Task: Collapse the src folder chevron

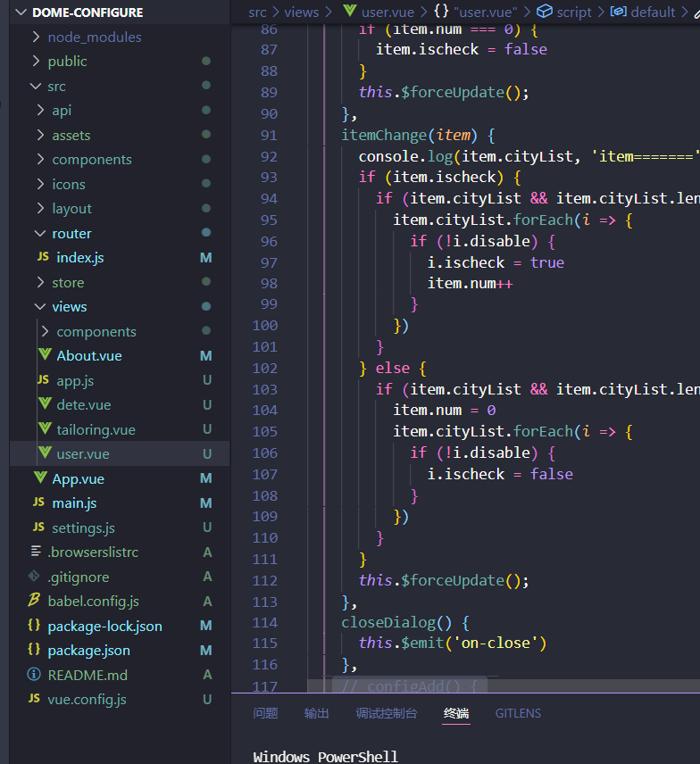Action: coord(36,87)
